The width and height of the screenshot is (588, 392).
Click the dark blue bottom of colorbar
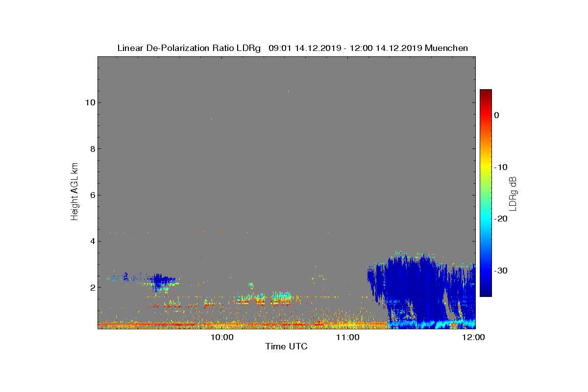coord(486,293)
